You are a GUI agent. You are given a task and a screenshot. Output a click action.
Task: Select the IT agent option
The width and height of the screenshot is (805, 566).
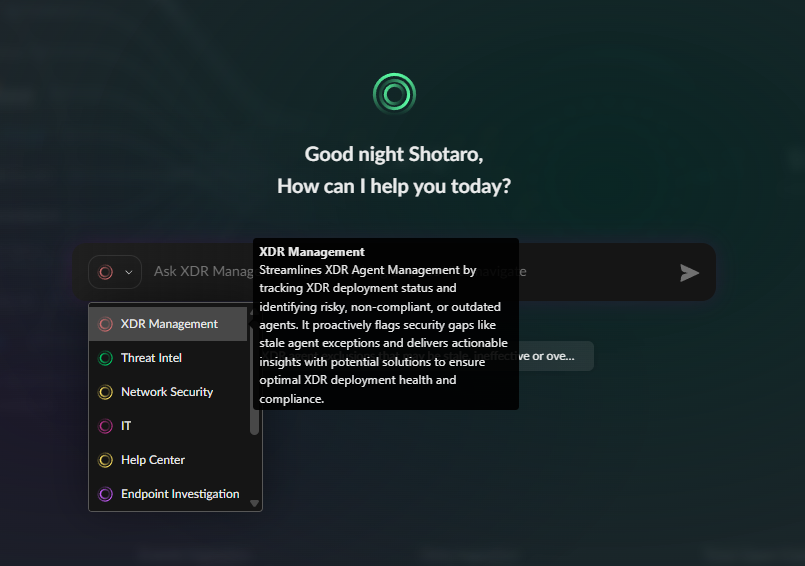[126, 426]
